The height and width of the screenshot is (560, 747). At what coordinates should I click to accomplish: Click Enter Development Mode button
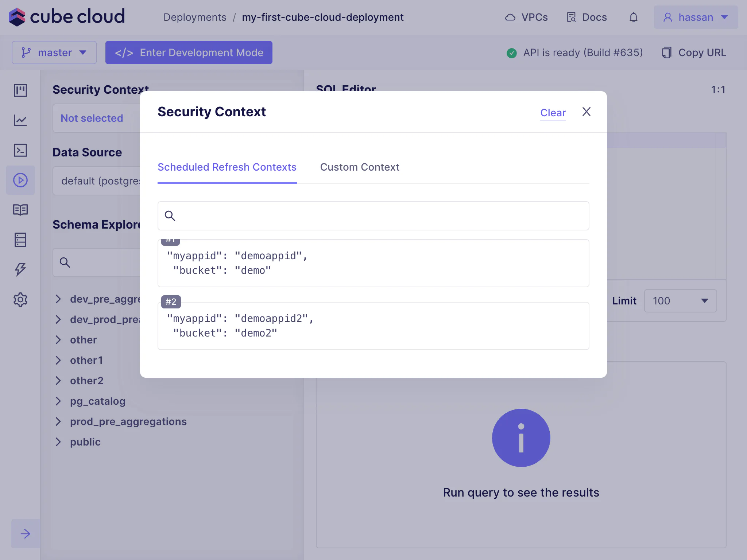tap(189, 52)
